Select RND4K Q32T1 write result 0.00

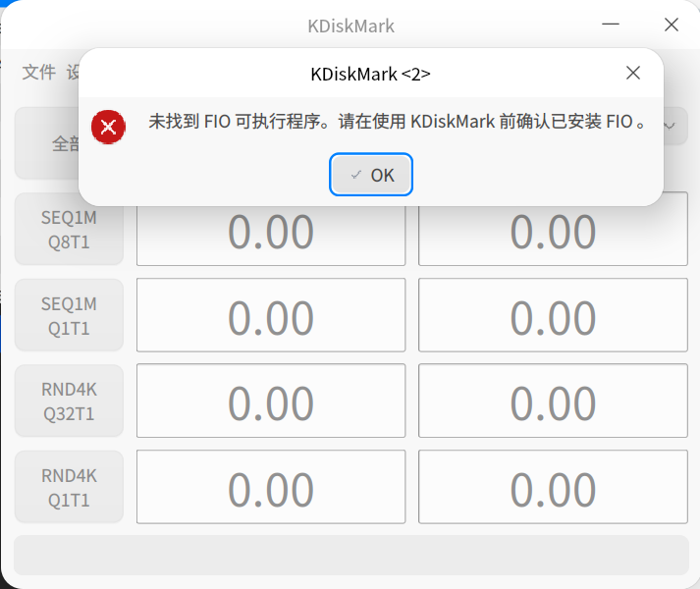[553, 401]
